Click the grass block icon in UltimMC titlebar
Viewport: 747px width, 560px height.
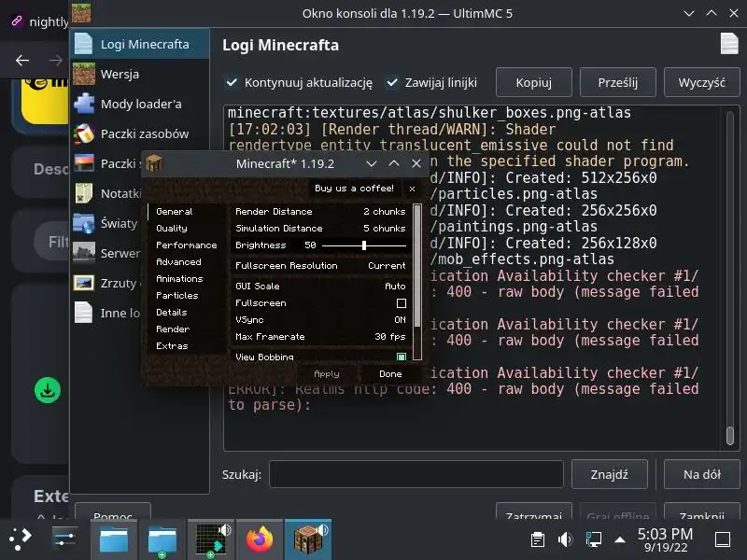click(x=81, y=13)
